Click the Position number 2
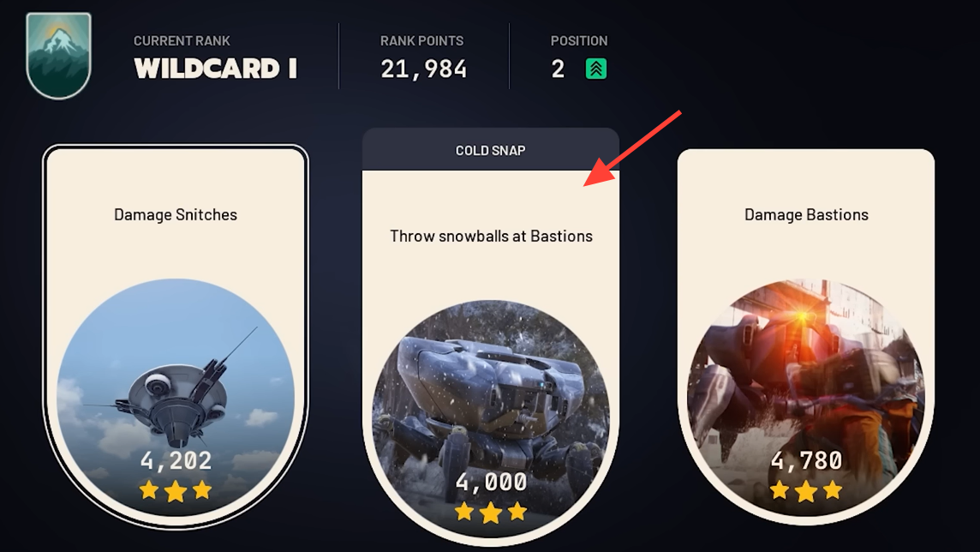 click(x=559, y=69)
